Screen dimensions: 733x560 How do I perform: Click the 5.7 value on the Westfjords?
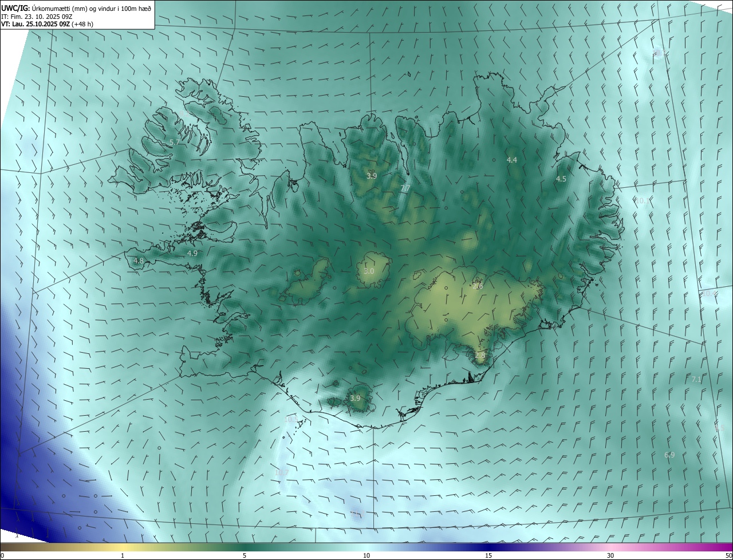click(175, 141)
